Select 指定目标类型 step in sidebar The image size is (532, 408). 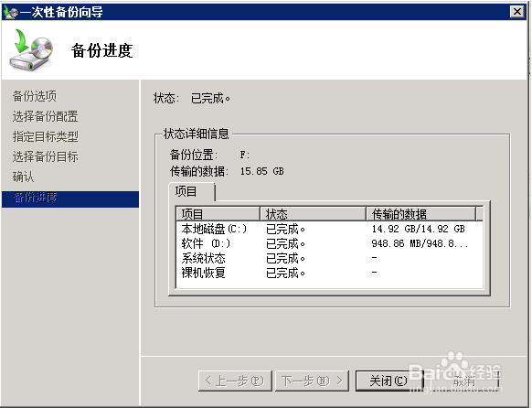(46, 136)
